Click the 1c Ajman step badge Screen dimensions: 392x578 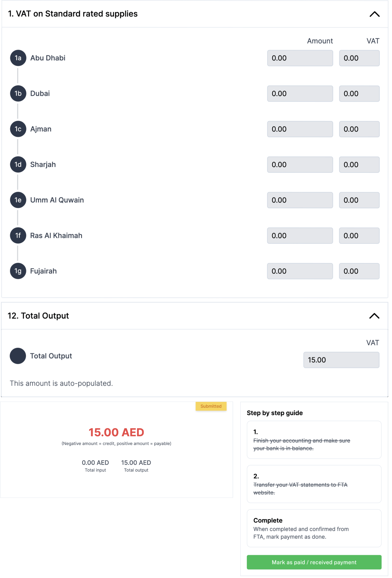[x=18, y=129]
